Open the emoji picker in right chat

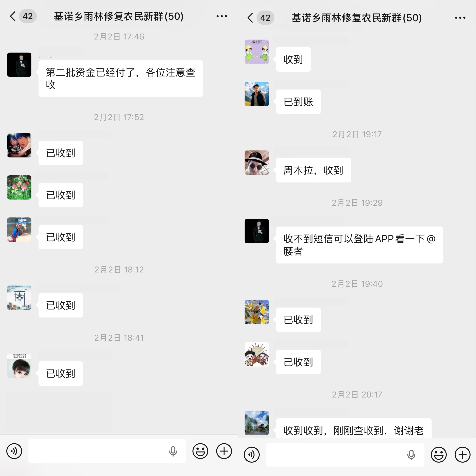439,455
